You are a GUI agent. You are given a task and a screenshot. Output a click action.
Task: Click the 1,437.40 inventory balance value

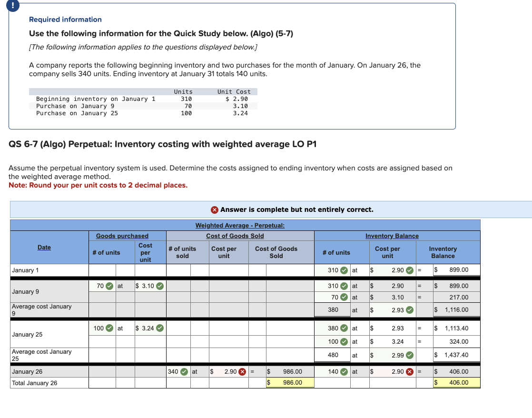tap(456, 355)
